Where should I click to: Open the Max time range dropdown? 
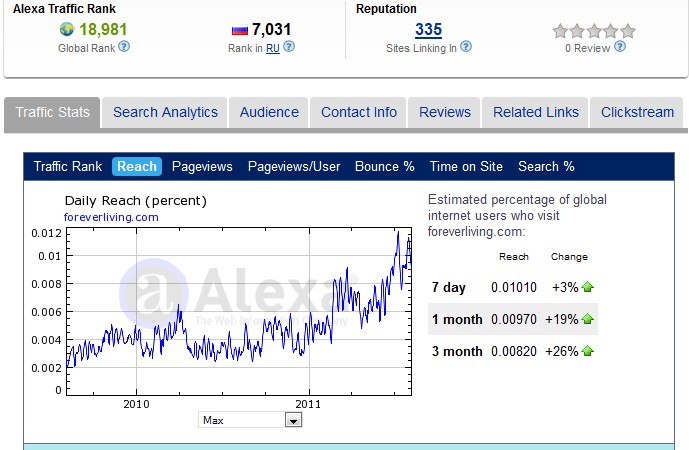tap(250, 420)
